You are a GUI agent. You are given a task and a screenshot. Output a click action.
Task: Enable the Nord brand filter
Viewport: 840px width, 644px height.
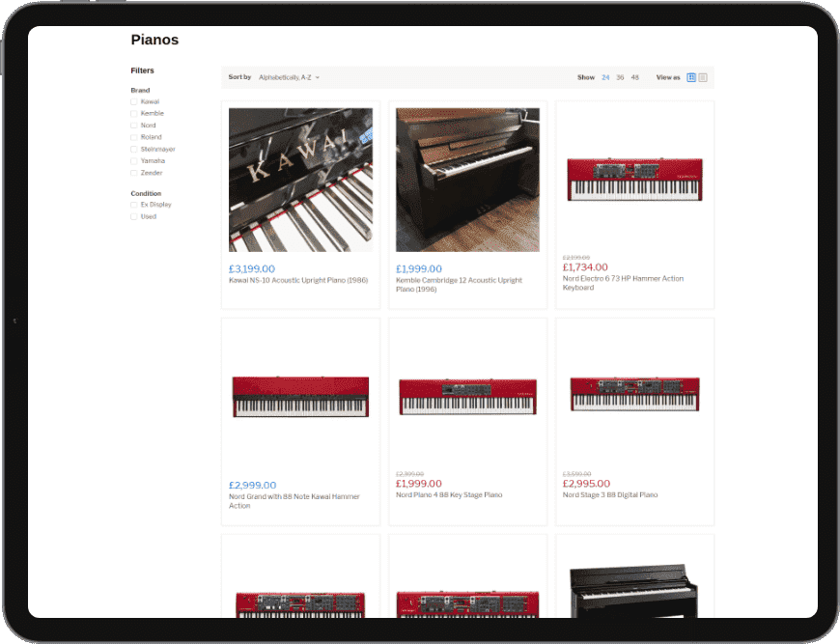tap(134, 126)
